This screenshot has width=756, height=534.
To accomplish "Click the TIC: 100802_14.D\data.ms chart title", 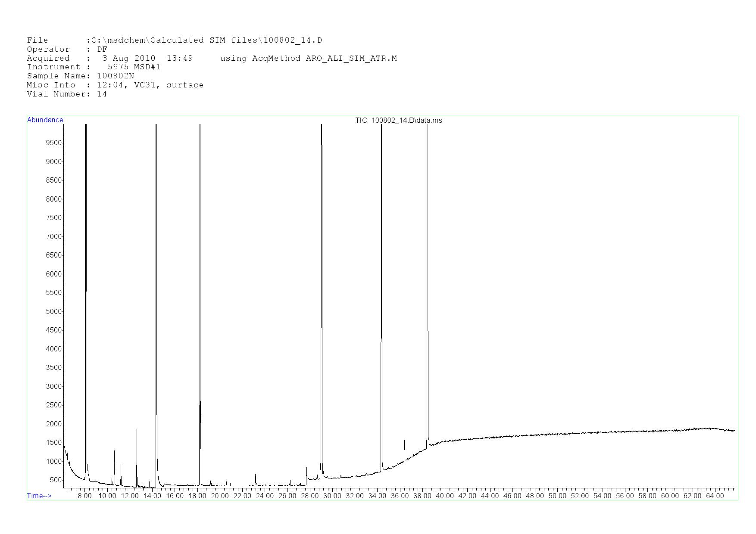I will point(398,121).
